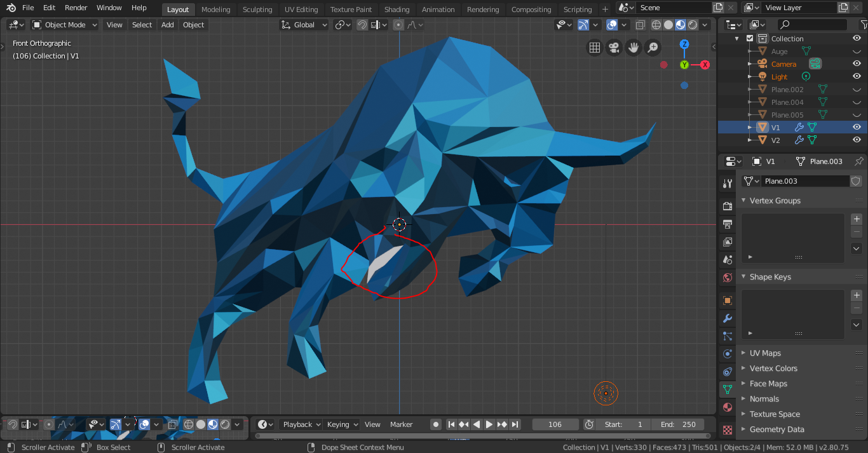Image resolution: width=868 pixels, height=453 pixels.
Task: Click the pan view hand icon
Action: click(633, 48)
